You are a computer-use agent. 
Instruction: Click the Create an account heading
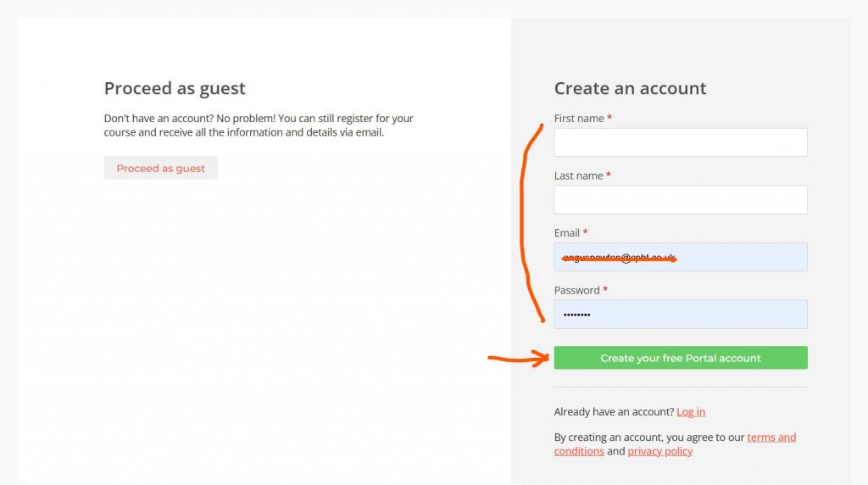[630, 88]
